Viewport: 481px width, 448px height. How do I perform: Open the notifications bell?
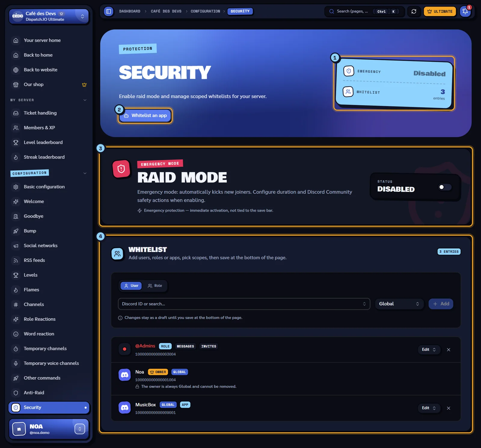point(465,11)
